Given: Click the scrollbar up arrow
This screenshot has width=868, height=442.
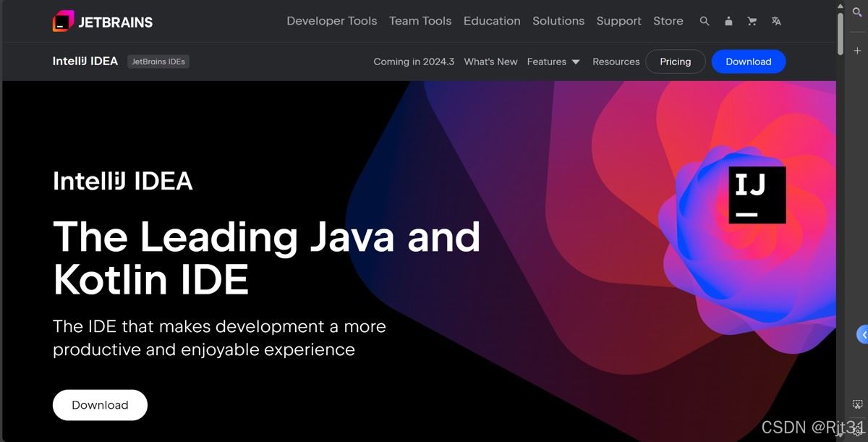Looking at the screenshot, I should coord(841,5).
